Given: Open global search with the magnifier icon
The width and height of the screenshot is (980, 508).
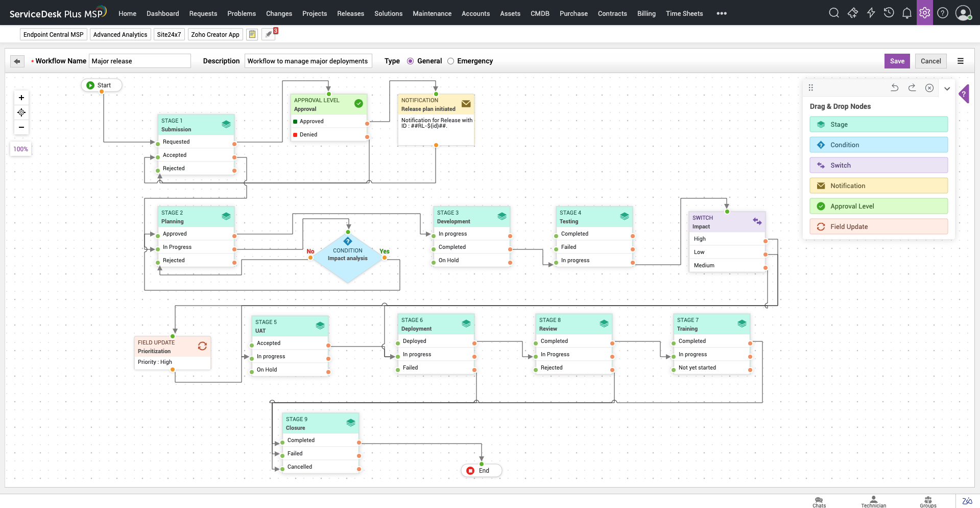Looking at the screenshot, I should click(x=833, y=13).
